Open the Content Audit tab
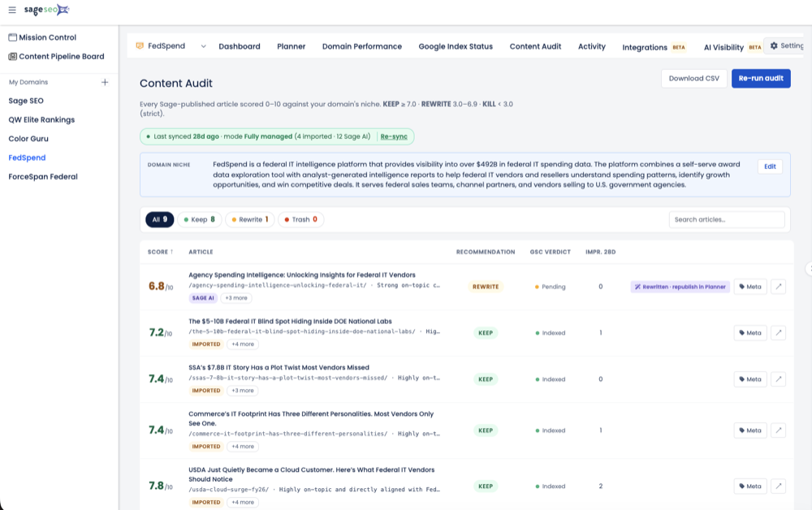 [x=535, y=46]
